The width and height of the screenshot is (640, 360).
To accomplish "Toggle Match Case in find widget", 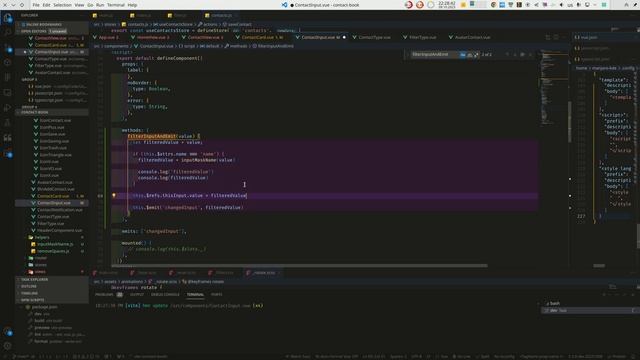I will (x=462, y=54).
